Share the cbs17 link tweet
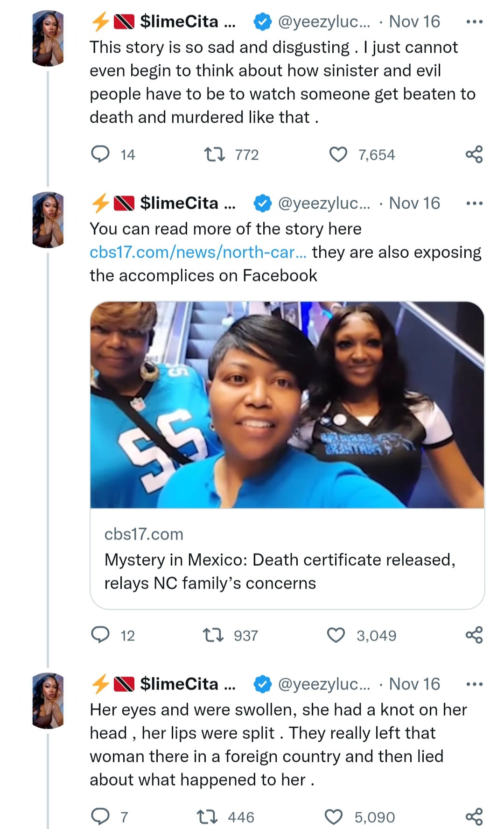504x829 pixels. [x=474, y=635]
